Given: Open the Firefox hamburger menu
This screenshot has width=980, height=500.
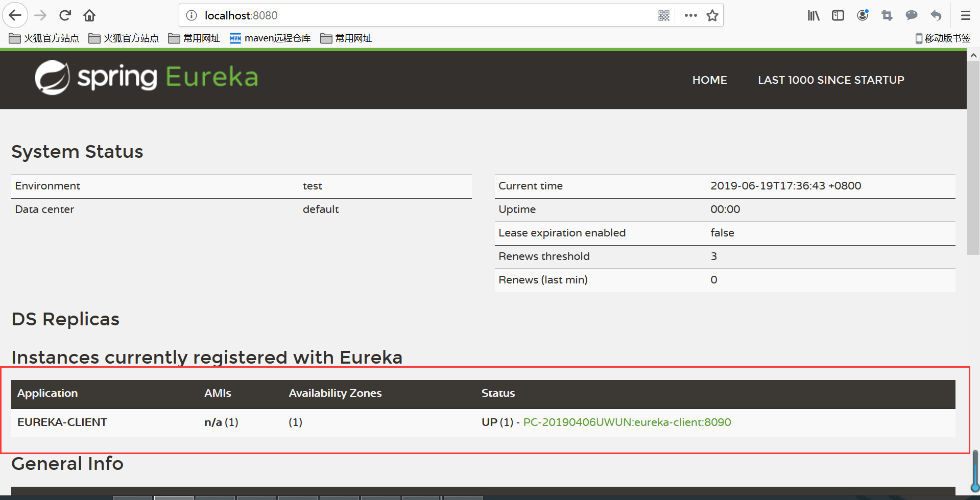Looking at the screenshot, I should (x=965, y=15).
